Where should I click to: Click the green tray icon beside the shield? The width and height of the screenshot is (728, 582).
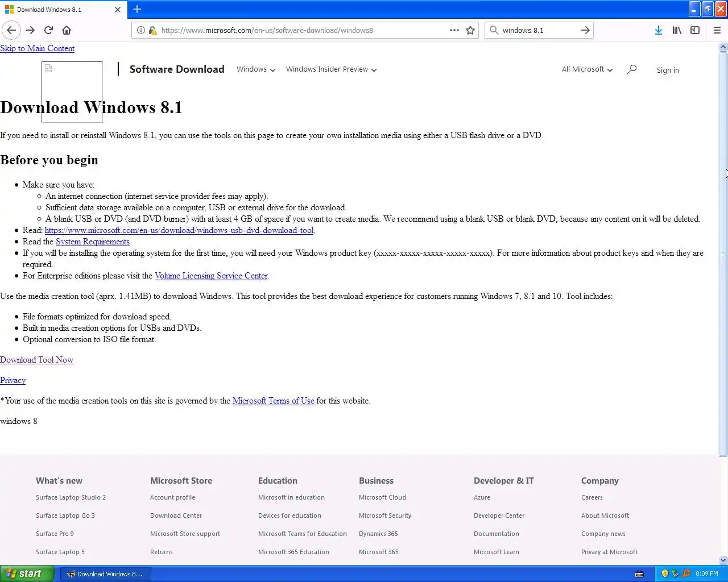pyautogui.click(x=675, y=573)
